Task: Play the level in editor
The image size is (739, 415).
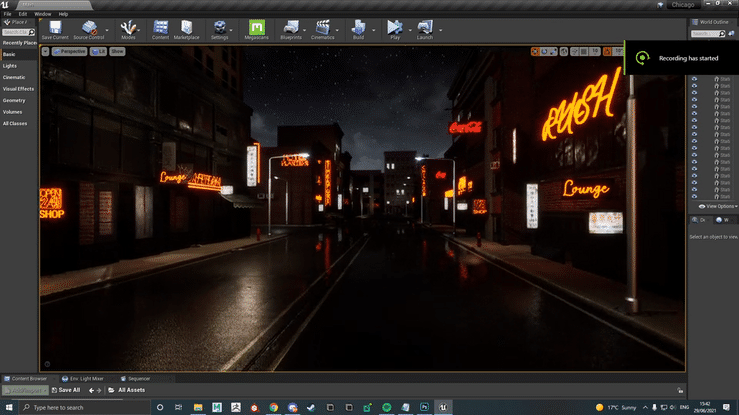Action: pos(395,30)
